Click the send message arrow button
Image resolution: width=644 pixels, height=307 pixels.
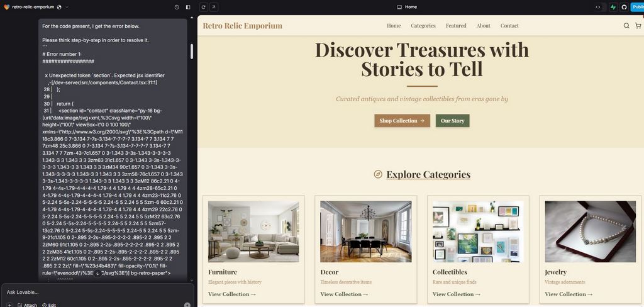coord(187,305)
